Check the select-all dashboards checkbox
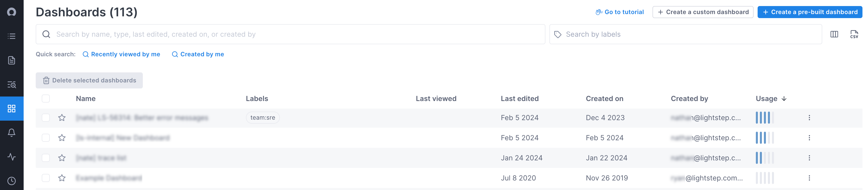Image resolution: width=868 pixels, height=190 pixels. pyautogui.click(x=46, y=98)
